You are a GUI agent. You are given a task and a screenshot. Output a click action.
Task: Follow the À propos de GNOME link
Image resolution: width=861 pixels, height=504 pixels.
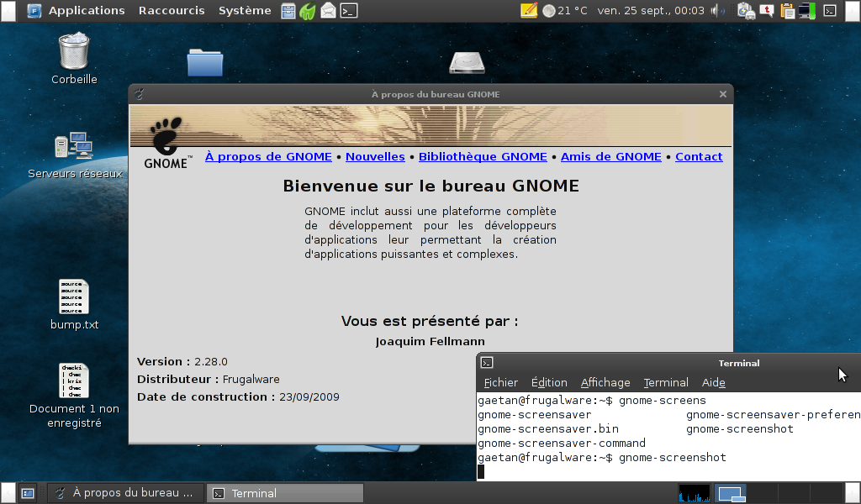point(268,157)
